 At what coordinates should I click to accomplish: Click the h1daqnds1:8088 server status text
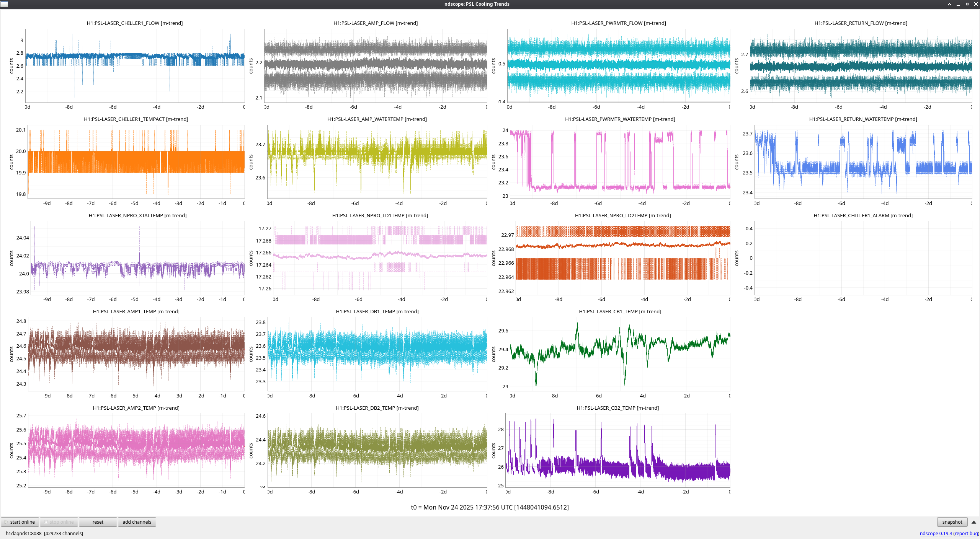click(24, 533)
